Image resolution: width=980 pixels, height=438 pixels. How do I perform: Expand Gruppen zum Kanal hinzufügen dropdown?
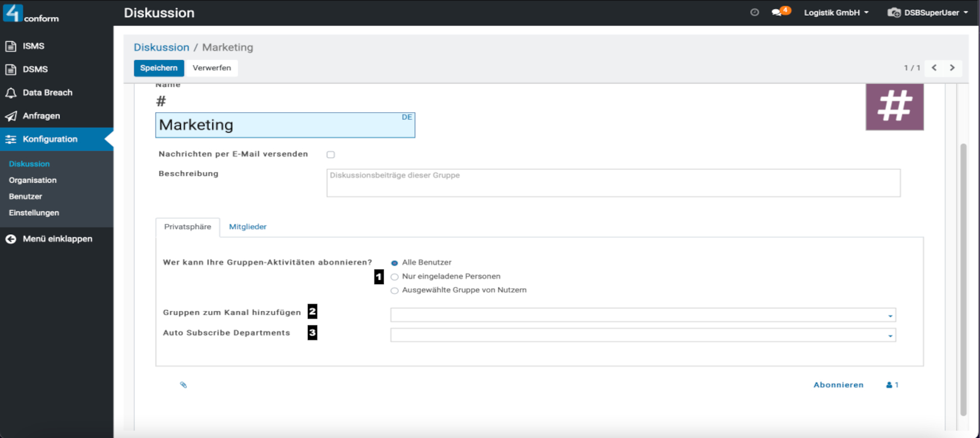890,316
